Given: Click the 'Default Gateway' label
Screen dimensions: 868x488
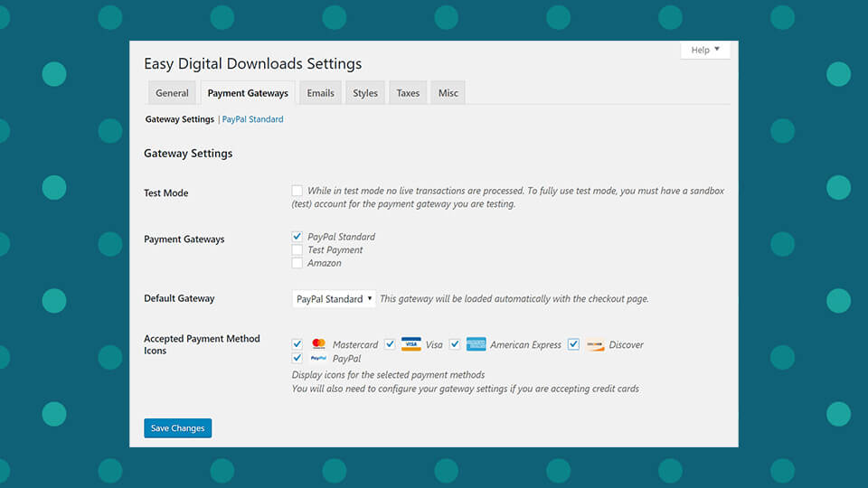Looking at the screenshot, I should 179,298.
